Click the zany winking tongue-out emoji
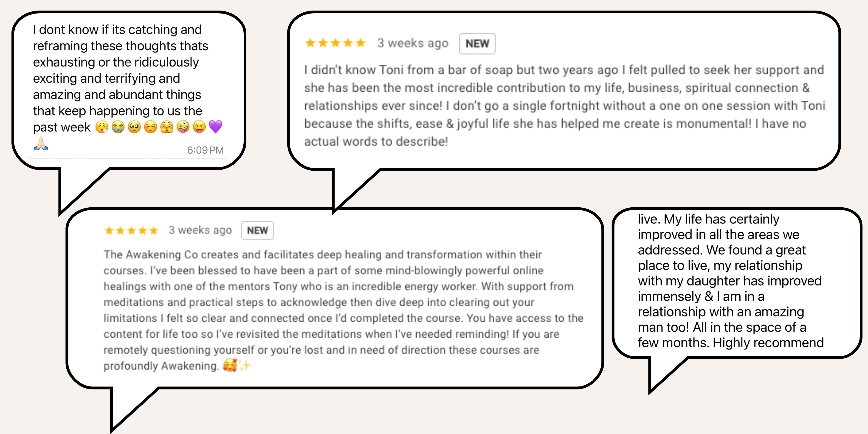 coord(183,127)
